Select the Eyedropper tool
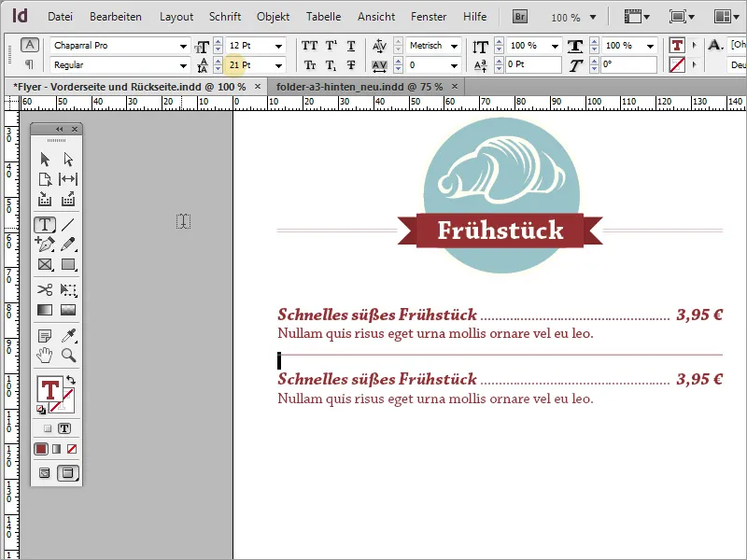747x560 pixels. click(x=68, y=336)
